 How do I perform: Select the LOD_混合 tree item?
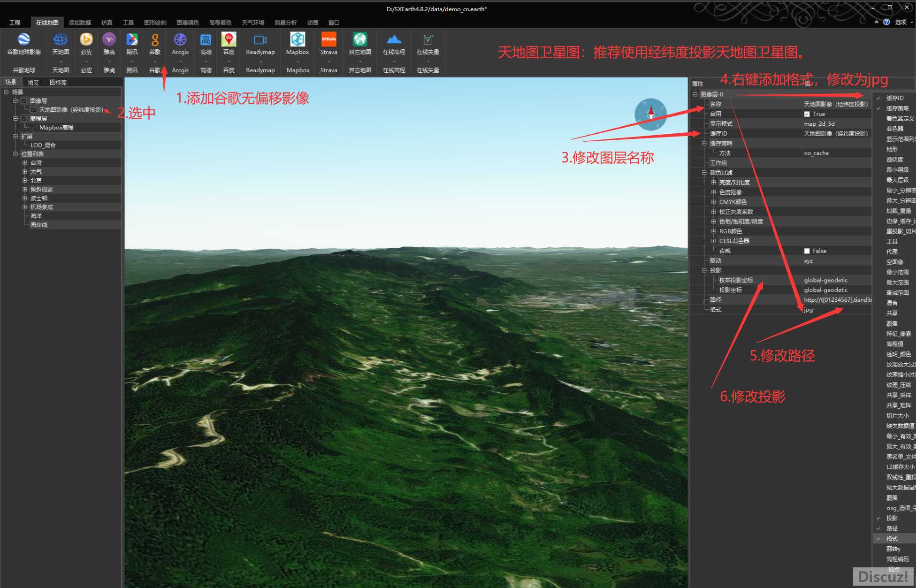(x=43, y=145)
